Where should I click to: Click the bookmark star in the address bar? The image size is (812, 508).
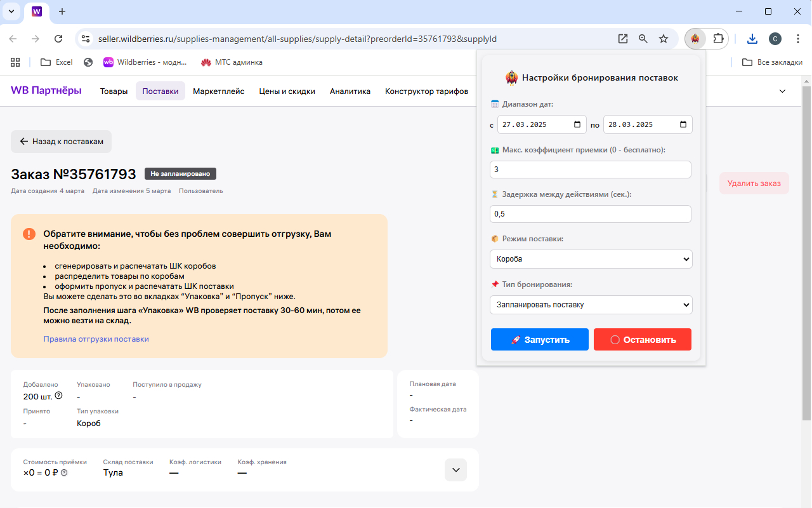coord(663,39)
